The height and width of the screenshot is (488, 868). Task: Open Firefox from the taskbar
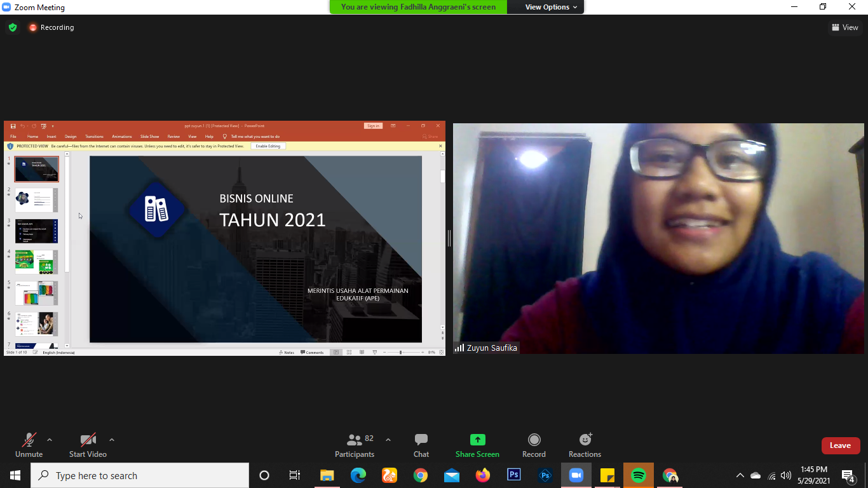[x=483, y=475]
